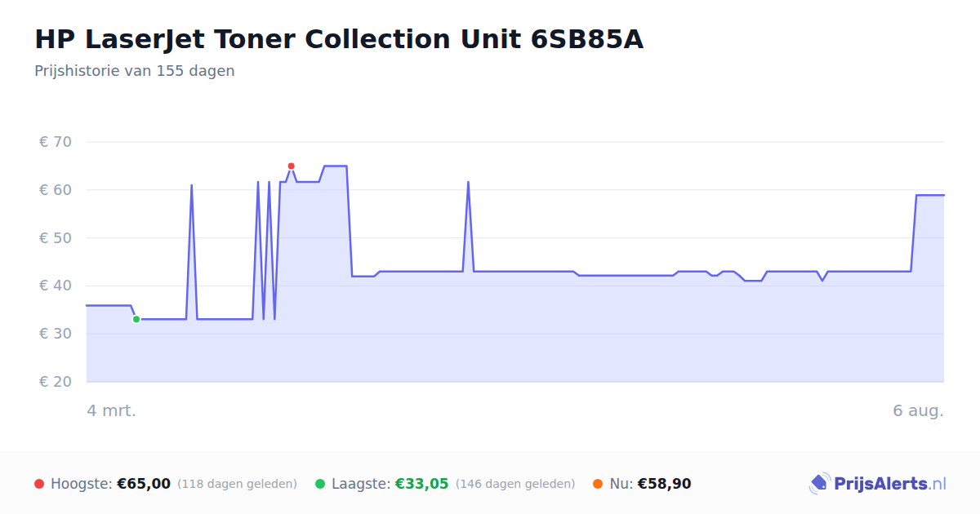Click the € 70 axis label

[56, 142]
